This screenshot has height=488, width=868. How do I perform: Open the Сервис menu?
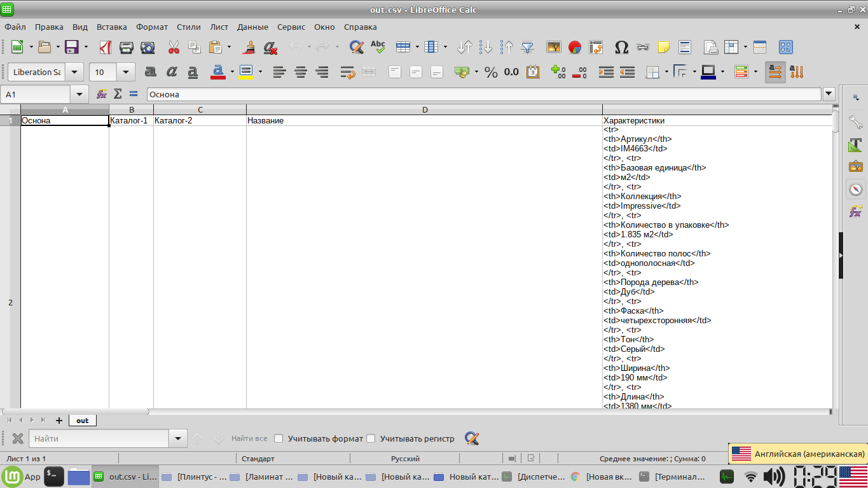pos(291,27)
